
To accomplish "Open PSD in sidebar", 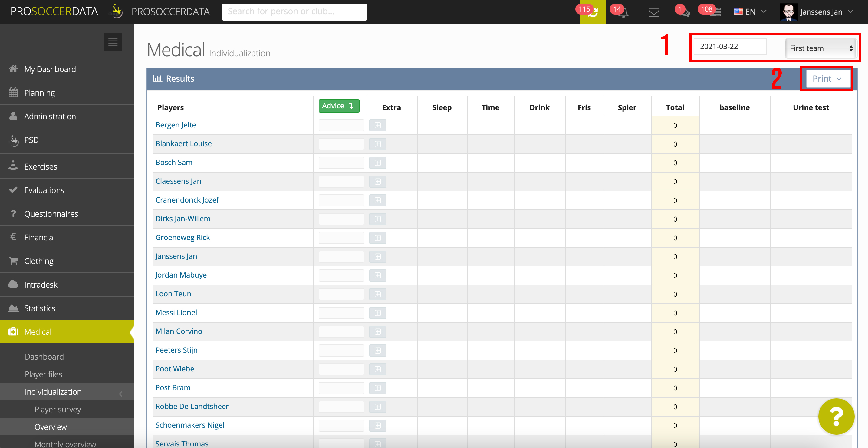I will pos(67,140).
